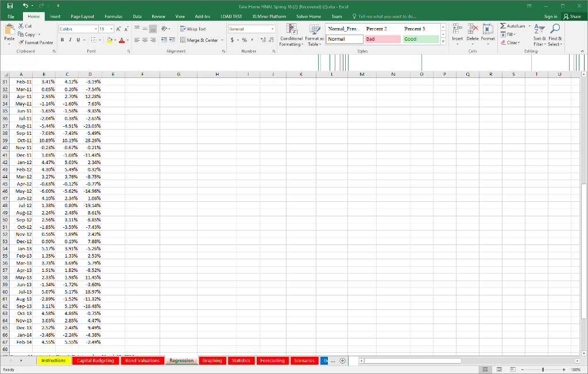The image size is (588, 374).
Task: Expand the Merge & Center dropdown arrow
Action: (222, 40)
